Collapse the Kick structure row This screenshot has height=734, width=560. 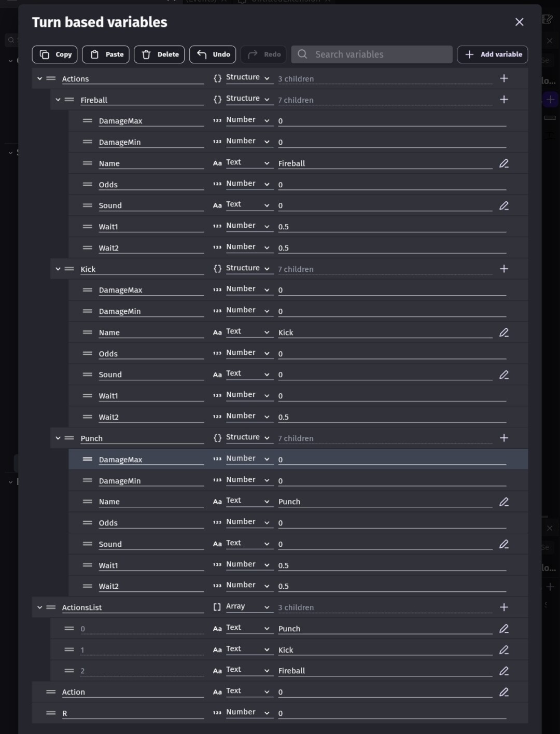tap(58, 269)
